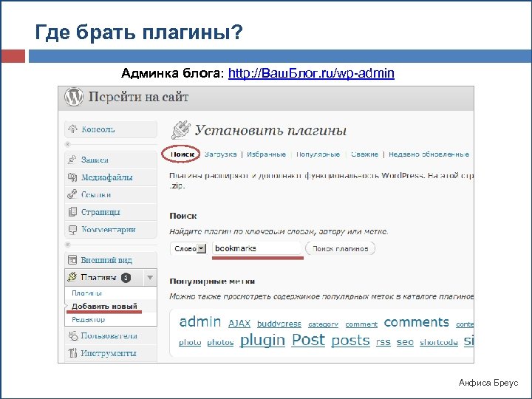Click the plugin tag link
532x399 pixels.
(262, 341)
